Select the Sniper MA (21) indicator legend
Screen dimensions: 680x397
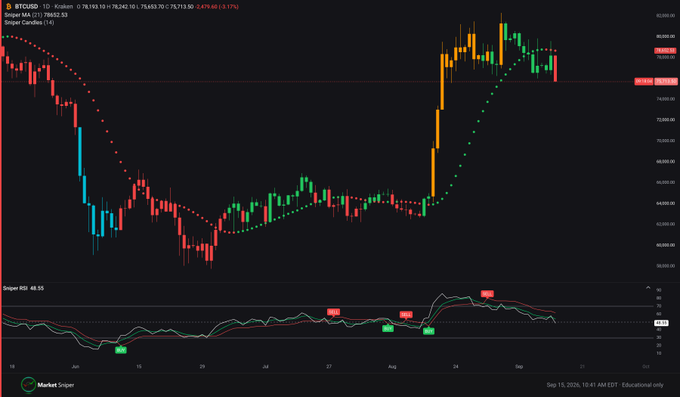click(36, 15)
